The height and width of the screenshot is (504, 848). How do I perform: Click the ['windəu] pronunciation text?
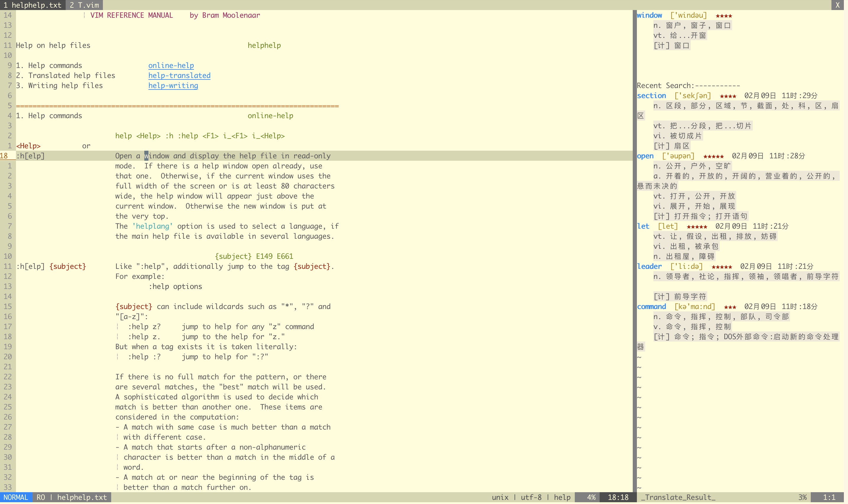pyautogui.click(x=689, y=15)
